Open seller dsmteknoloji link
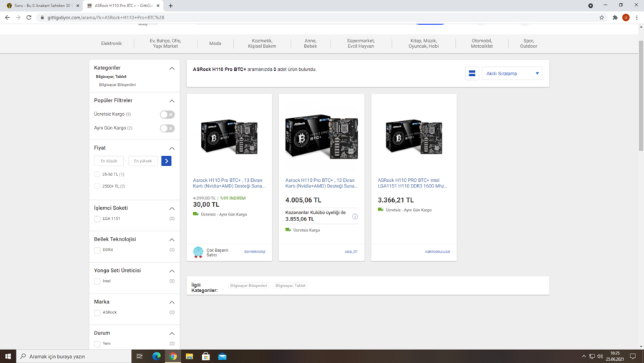The width and height of the screenshot is (644, 363). tap(255, 251)
